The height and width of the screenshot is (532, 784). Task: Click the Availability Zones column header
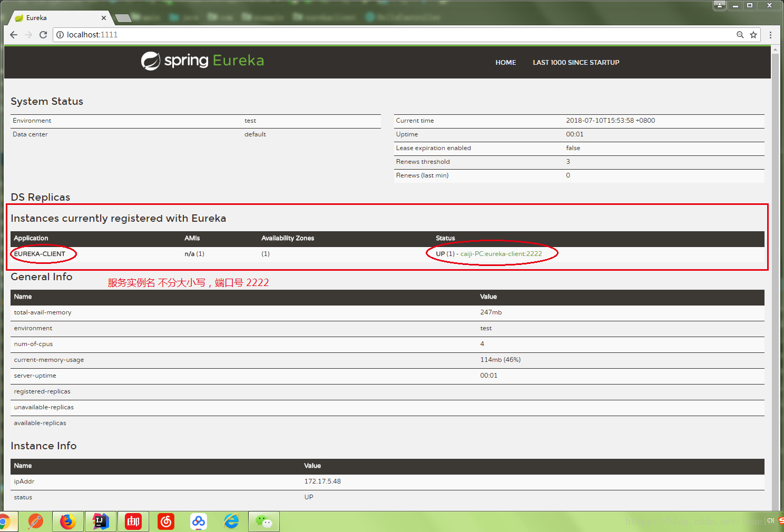[x=288, y=238]
